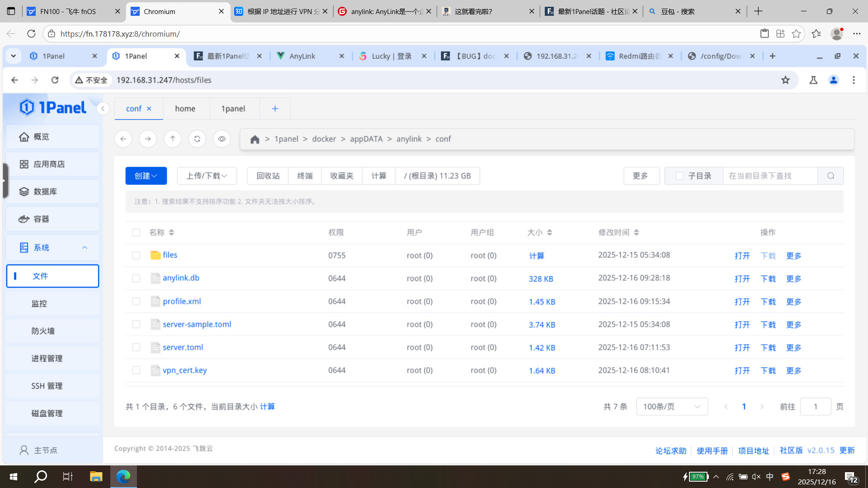Switch to the 1panel file tab

click(x=233, y=108)
